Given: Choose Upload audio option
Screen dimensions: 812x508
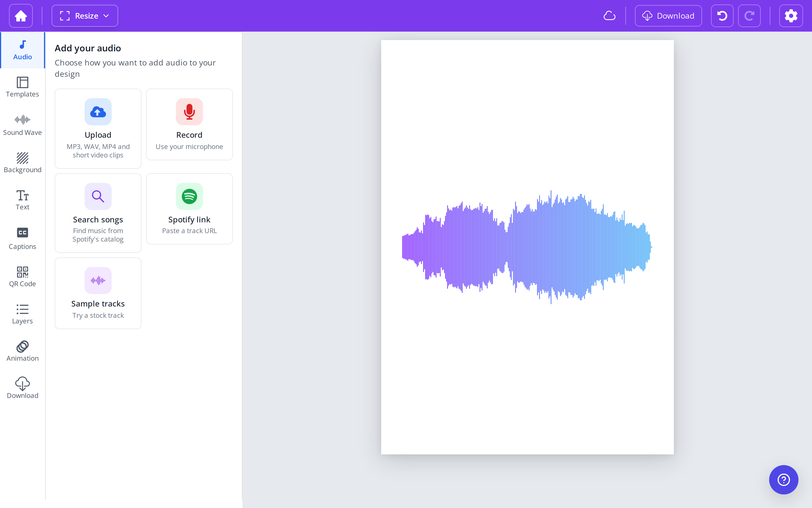Looking at the screenshot, I should (x=98, y=129).
